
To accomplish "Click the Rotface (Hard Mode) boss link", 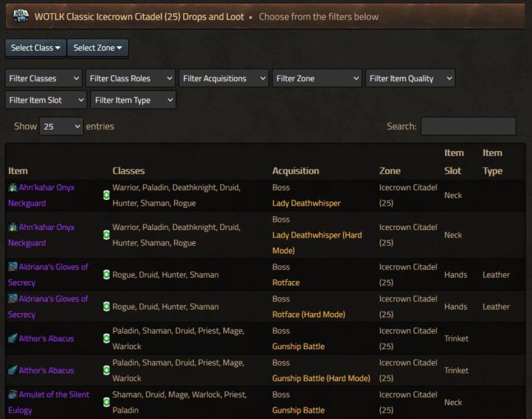I will [309, 314].
